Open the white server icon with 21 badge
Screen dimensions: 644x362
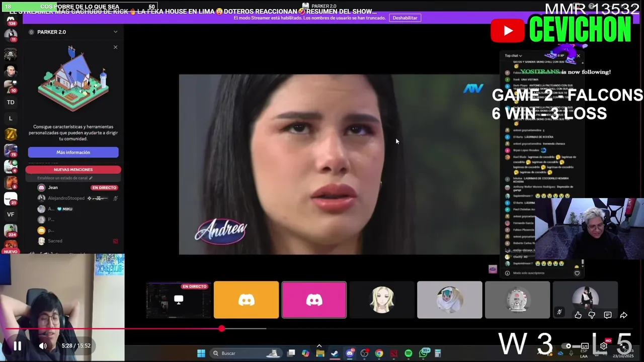pos(11,199)
